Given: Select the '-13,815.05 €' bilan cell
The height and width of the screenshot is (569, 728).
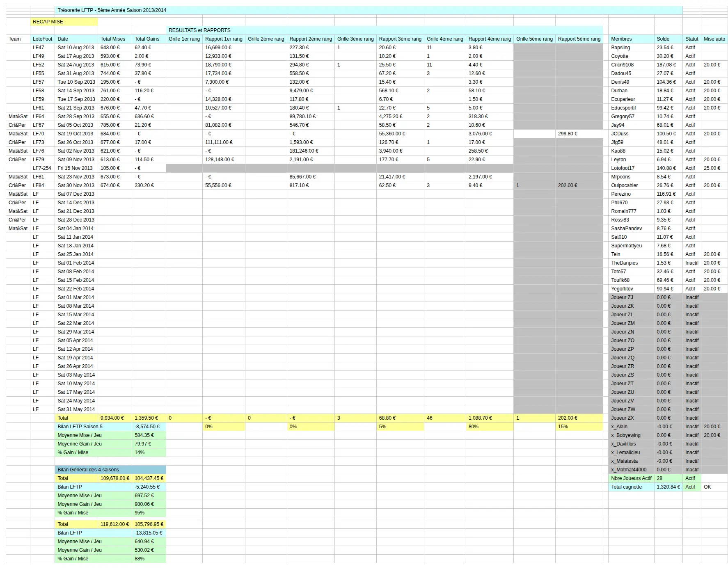Looking at the screenshot, I should point(149,533).
